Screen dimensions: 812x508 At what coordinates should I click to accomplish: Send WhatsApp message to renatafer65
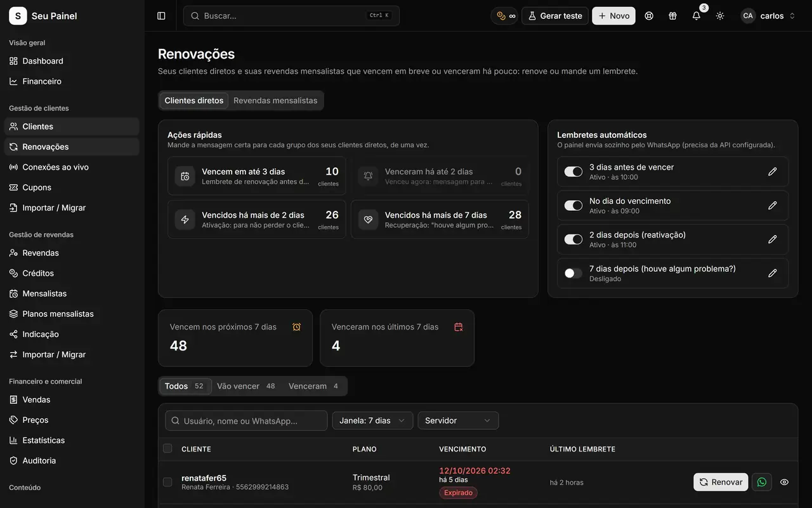point(762,482)
